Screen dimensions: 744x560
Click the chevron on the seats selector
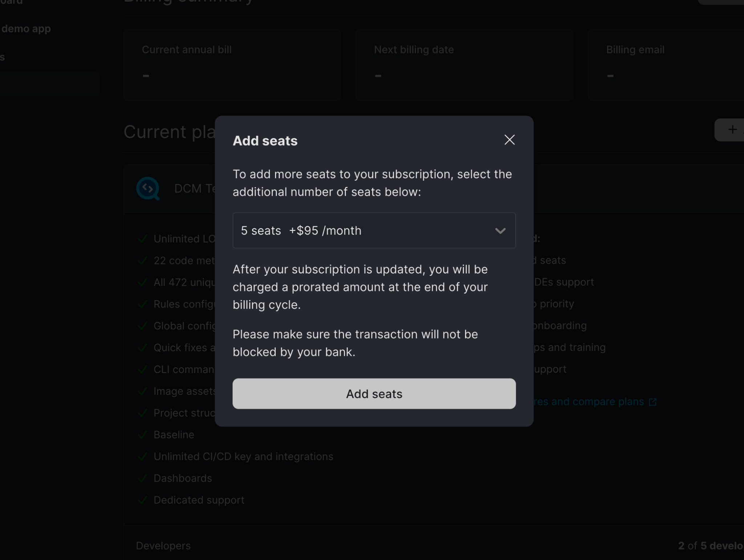click(501, 231)
